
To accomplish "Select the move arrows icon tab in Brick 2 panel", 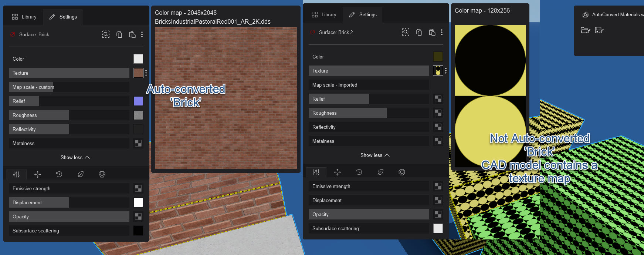I will pos(338,172).
